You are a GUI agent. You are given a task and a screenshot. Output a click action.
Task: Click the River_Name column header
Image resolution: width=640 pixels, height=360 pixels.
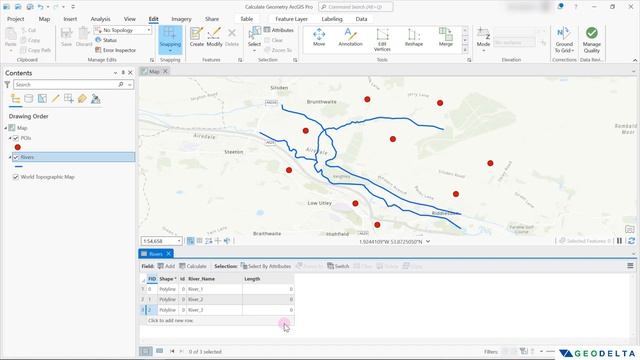tap(214, 279)
